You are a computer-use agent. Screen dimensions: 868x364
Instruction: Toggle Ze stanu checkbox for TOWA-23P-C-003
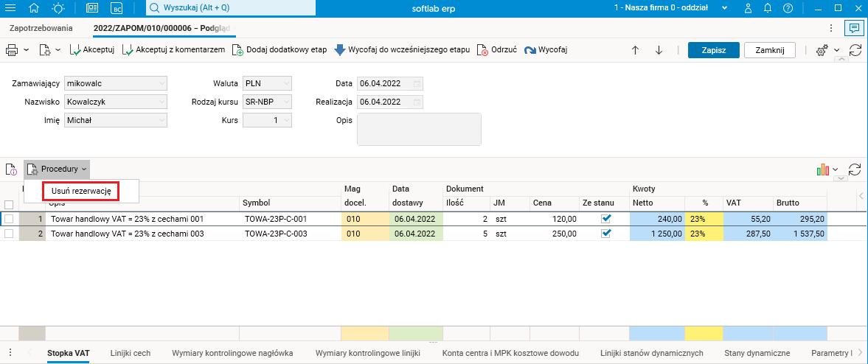pyautogui.click(x=607, y=233)
